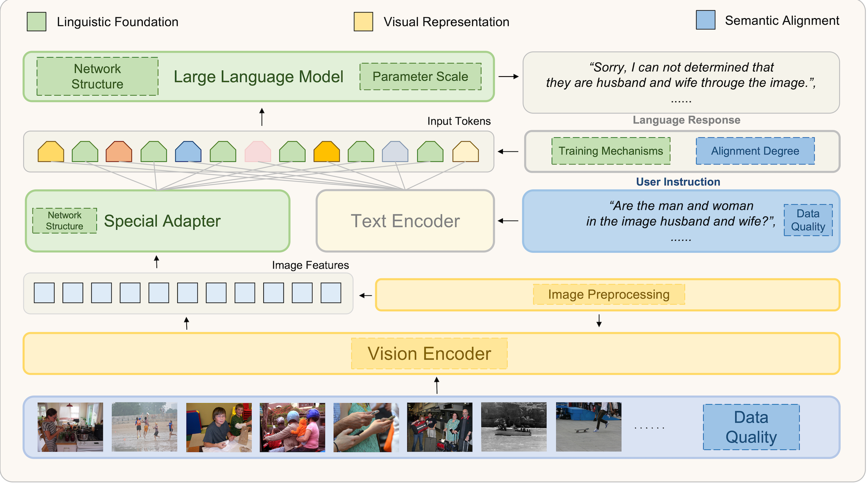
Task: Open the skateboard on pavement thumbnail
Action: pyautogui.click(x=589, y=427)
